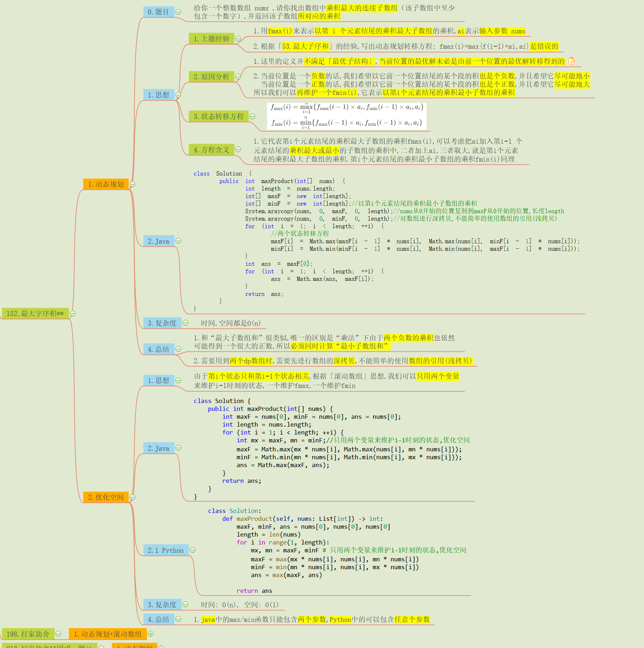Select 3.复杂度 topic under 1.动态规划
The width and height of the screenshot is (644, 648).
(162, 323)
